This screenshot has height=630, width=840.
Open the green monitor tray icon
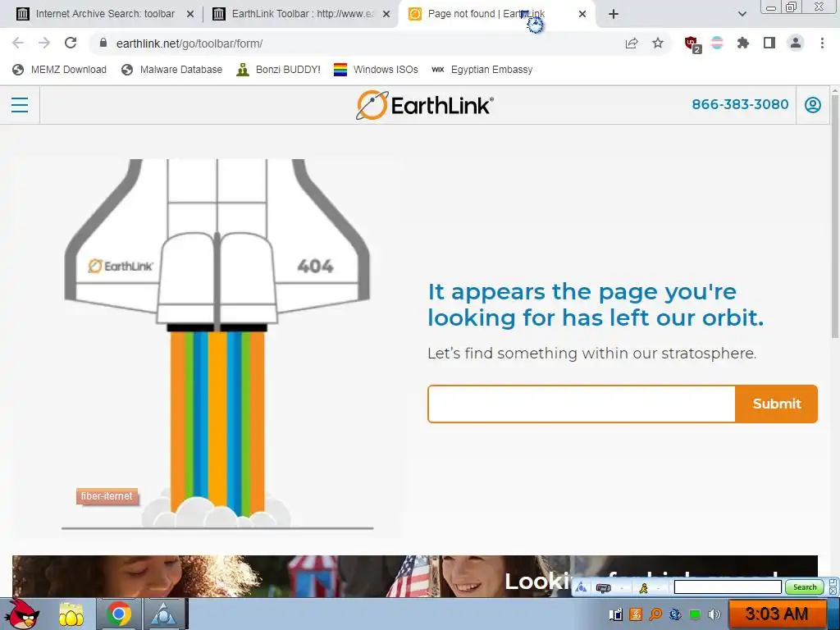pos(695,614)
